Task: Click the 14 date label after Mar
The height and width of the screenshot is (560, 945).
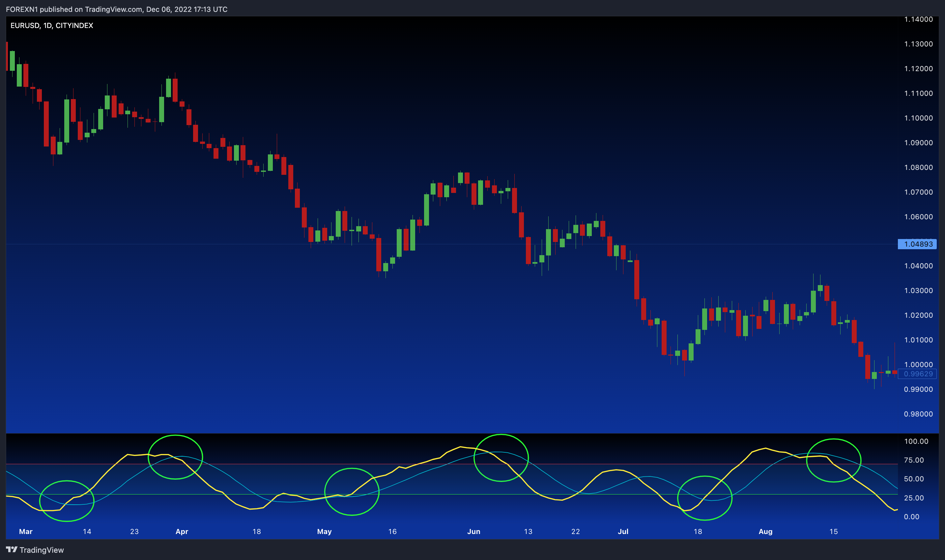Action: [x=87, y=531]
